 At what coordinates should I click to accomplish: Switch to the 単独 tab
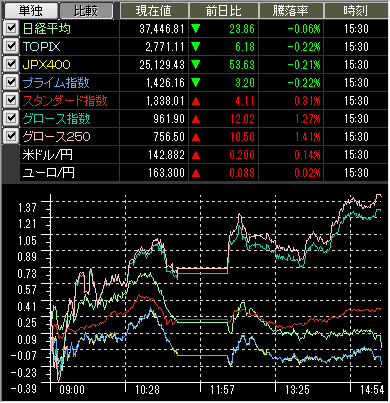30,11
